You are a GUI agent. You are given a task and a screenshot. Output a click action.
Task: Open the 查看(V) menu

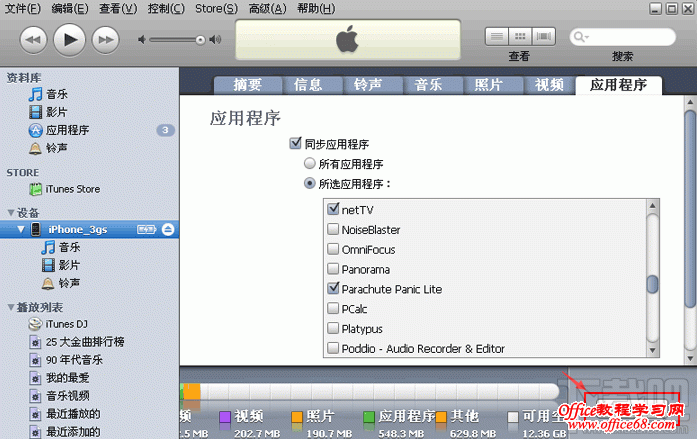(x=118, y=8)
